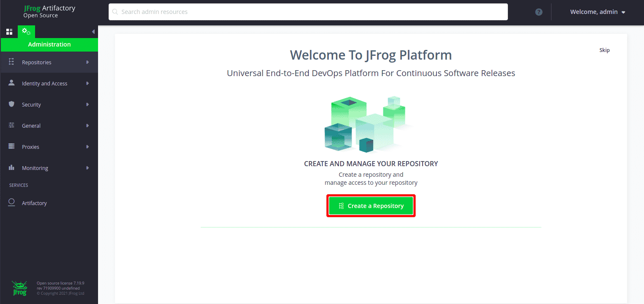Click the JFrog Artifactory Open Source logo

click(49, 11)
